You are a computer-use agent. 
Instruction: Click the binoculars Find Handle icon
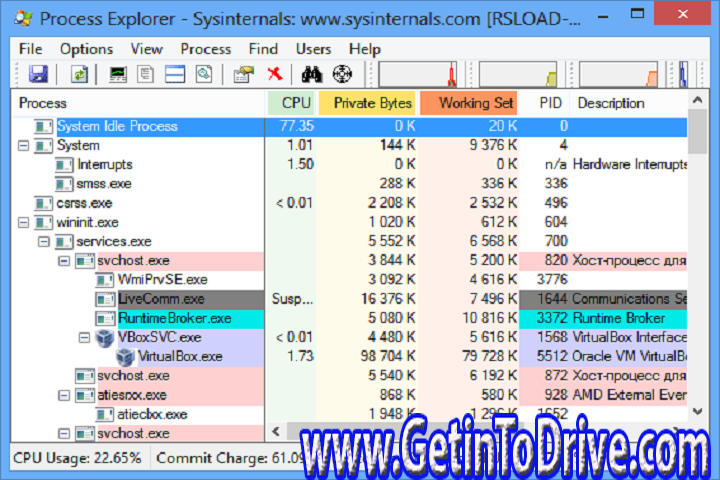[x=312, y=74]
